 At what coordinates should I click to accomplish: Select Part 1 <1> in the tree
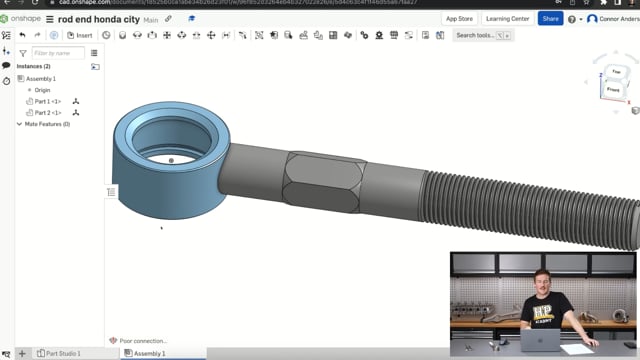[48, 101]
